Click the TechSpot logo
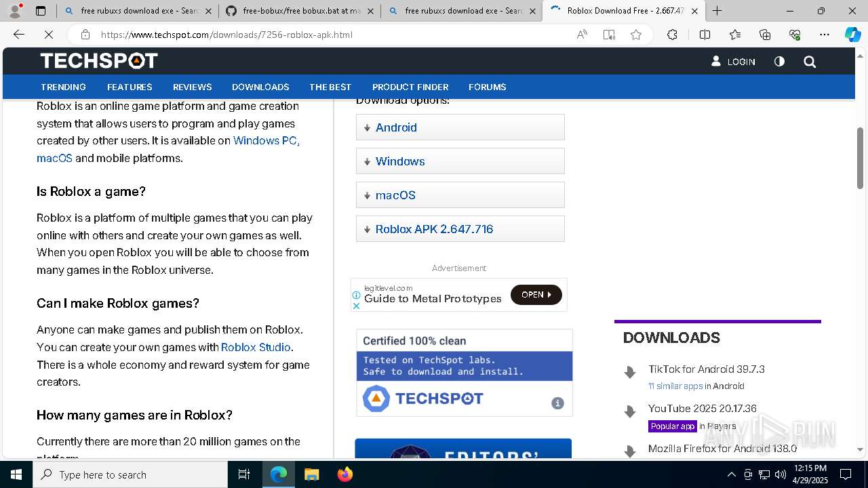Screen dimensions: 868x488 [99, 61]
